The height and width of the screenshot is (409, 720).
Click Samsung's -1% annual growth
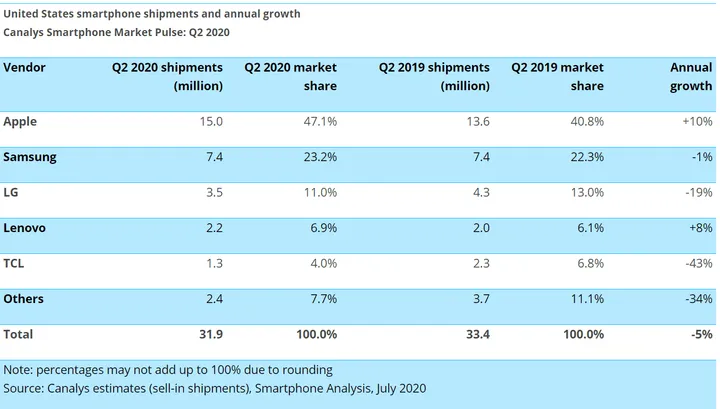point(703,157)
